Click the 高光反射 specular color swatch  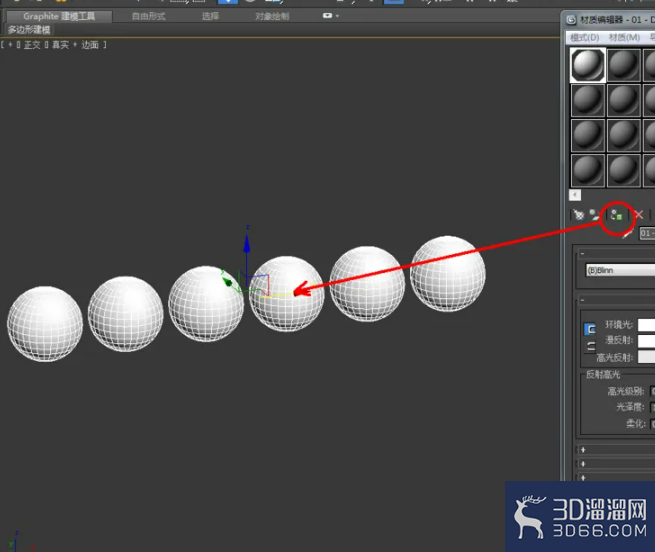click(x=646, y=357)
